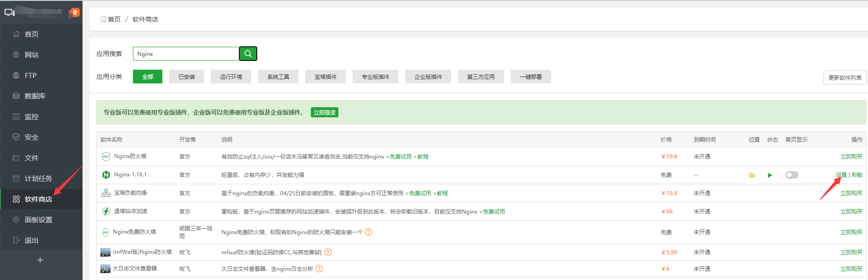Click 卸载 for Nginx 1.16.1
This screenshot has height=280, width=868.
click(857, 175)
